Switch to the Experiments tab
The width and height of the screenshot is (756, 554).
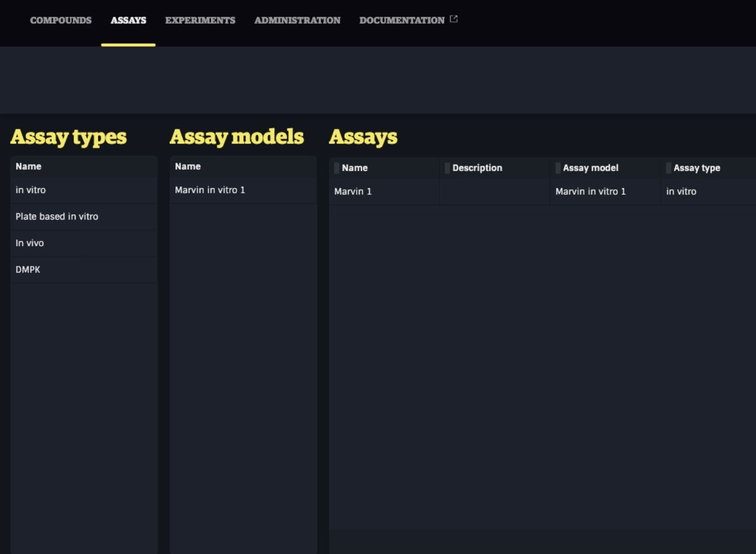click(x=200, y=21)
